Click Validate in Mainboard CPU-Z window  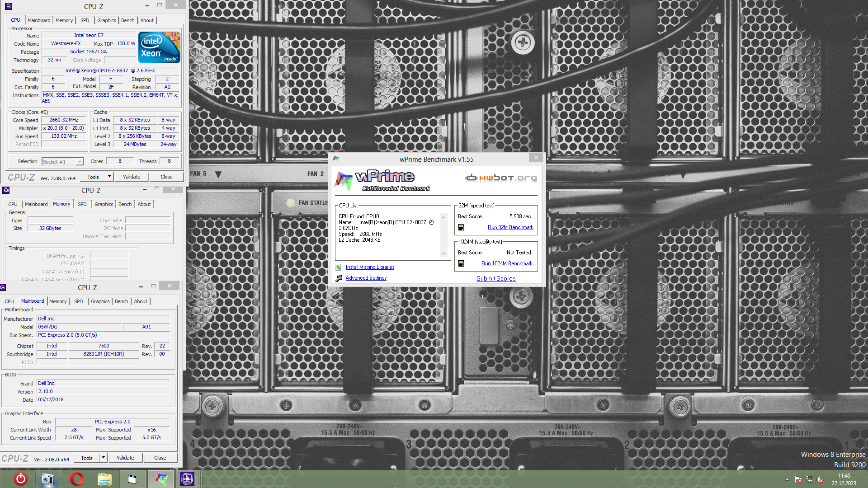pyautogui.click(x=125, y=458)
